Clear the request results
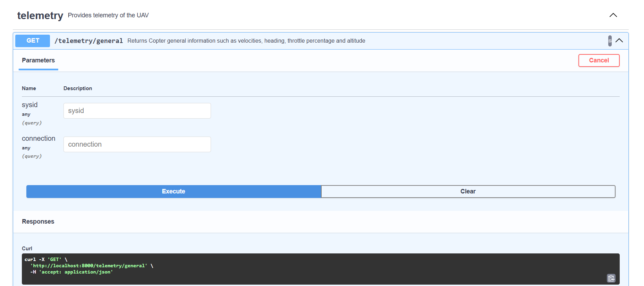This screenshot has width=644, height=286. pyautogui.click(x=468, y=191)
